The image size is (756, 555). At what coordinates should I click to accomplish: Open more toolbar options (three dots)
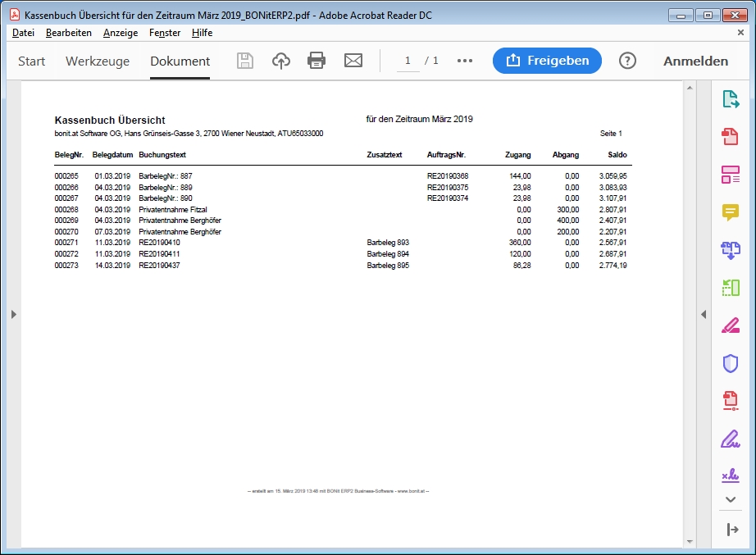click(x=465, y=61)
